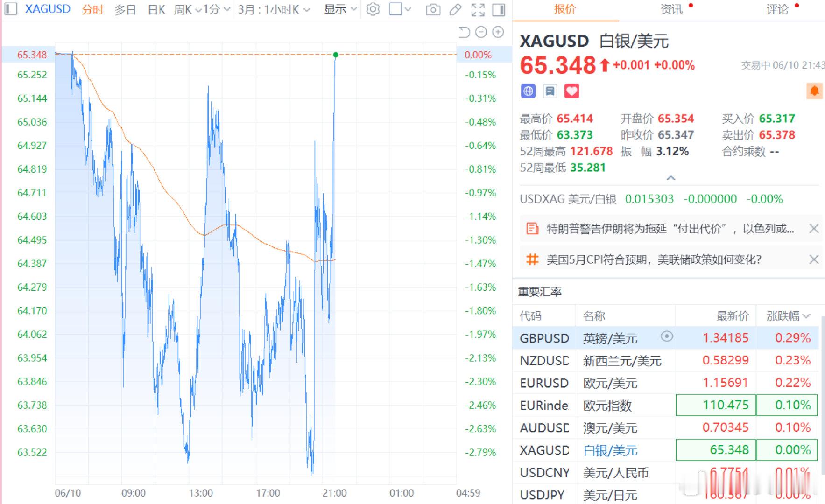Set a price alert with bell icon
825x504 pixels.
[x=814, y=91]
